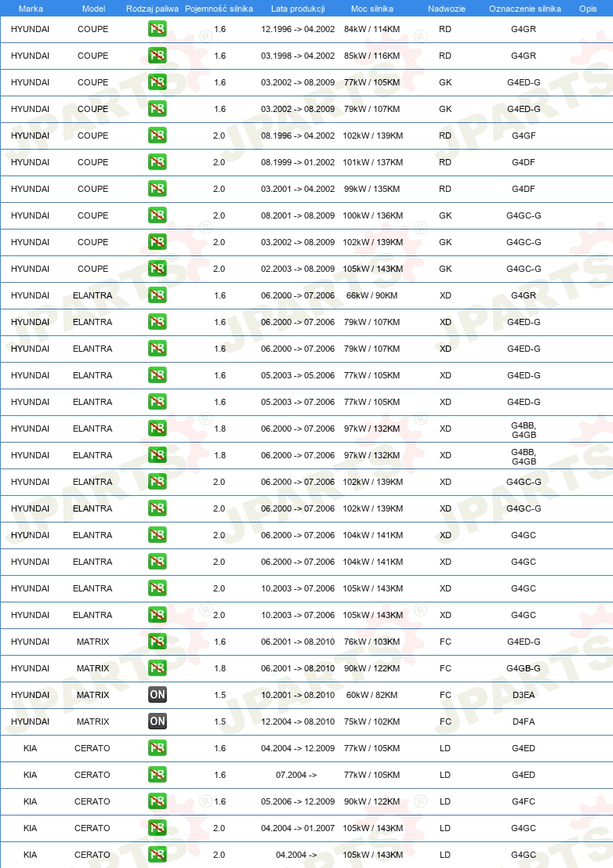Click the Rodzaj paliwa column header
613x868 pixels.
[x=152, y=9]
